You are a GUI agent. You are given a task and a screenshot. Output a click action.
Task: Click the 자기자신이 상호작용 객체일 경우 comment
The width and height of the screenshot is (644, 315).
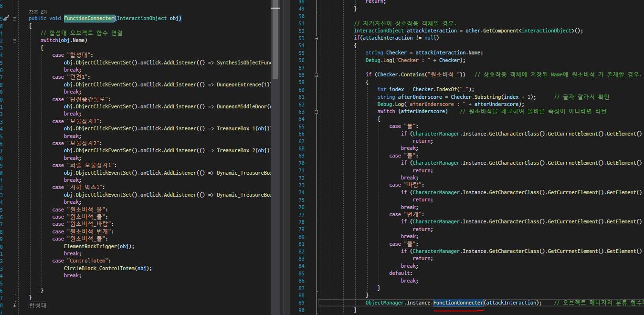405,23
